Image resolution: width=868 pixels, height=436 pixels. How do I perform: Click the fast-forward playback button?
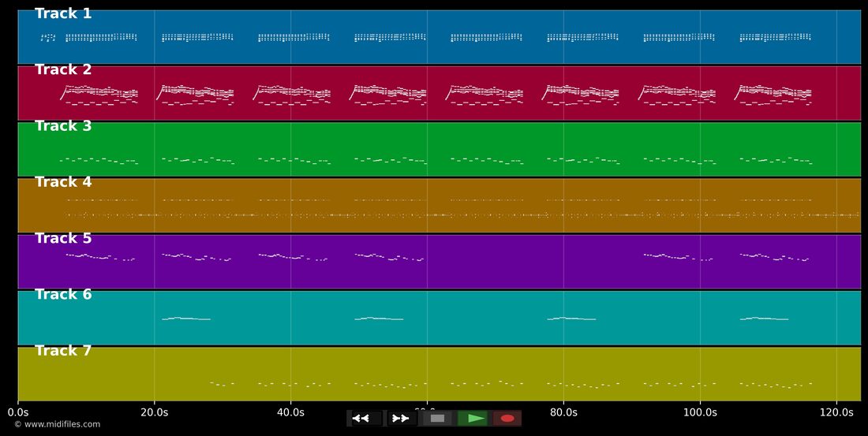(x=401, y=419)
